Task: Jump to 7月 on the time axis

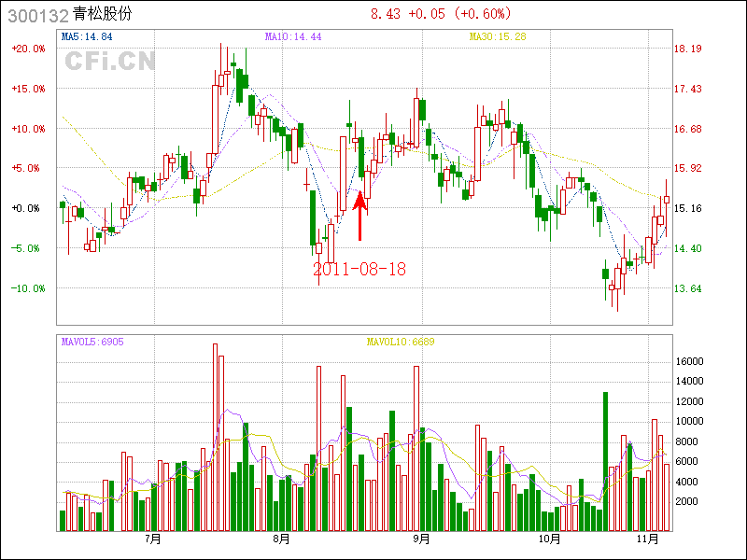Action: pos(153,539)
